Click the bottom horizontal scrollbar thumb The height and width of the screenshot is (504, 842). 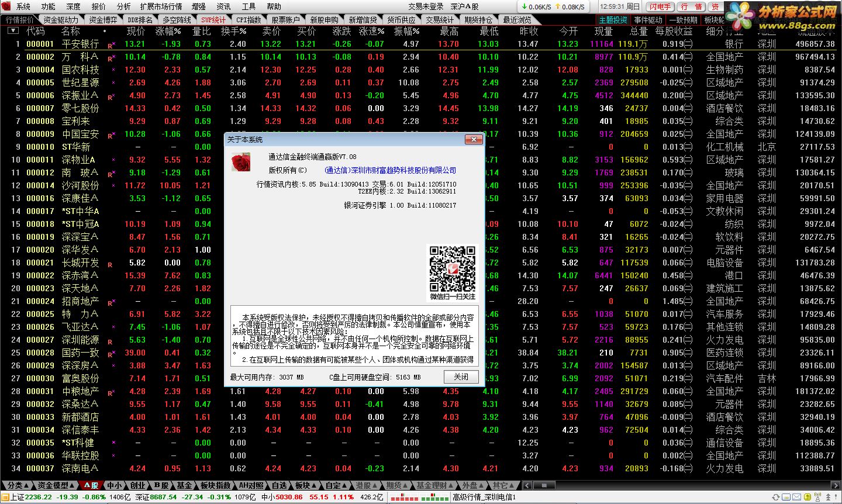(x=544, y=485)
